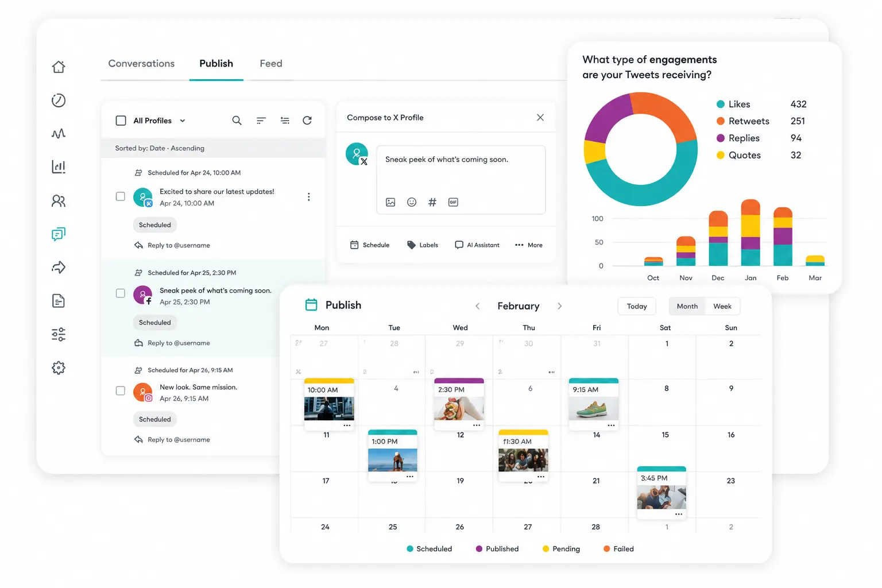Click the Likes teal legend swatch

click(x=721, y=105)
